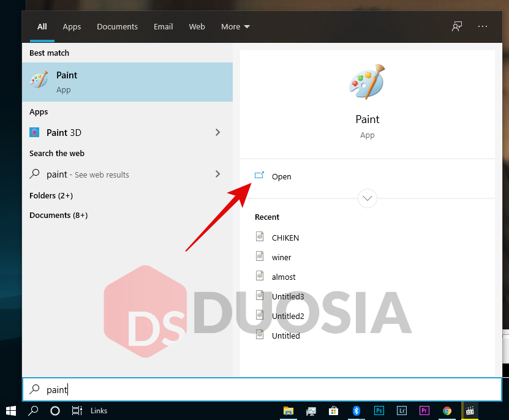Click the search box containing paint
The image size is (509, 420).
262,389
